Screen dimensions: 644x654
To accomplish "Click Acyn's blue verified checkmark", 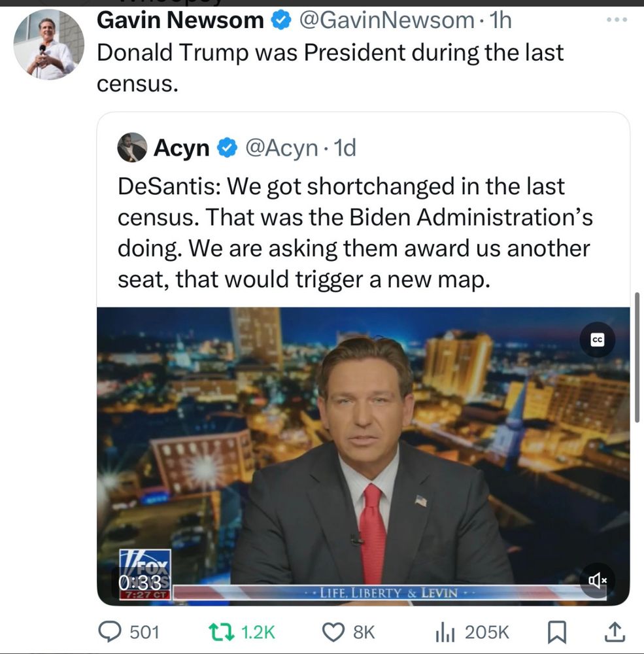I will point(227,148).
